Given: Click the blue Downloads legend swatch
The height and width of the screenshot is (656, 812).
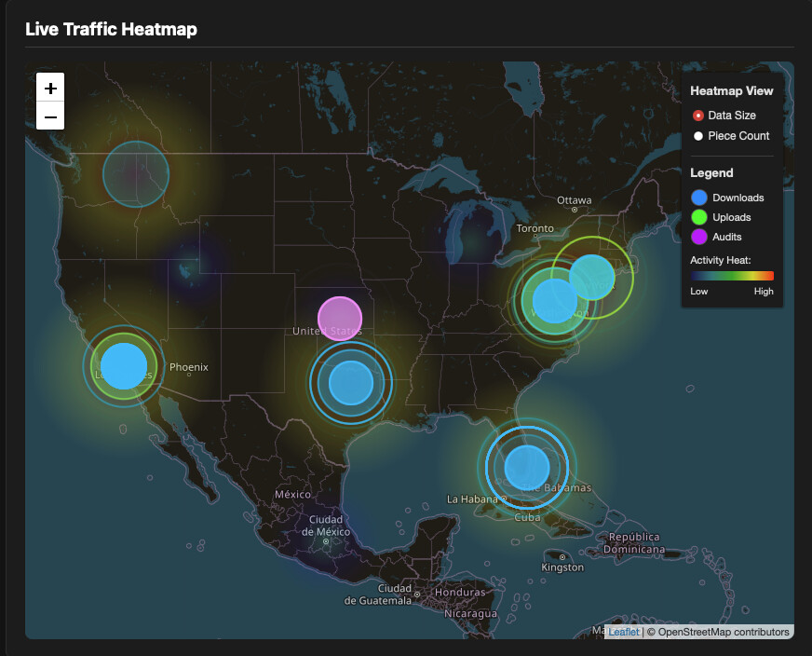Looking at the screenshot, I should tap(698, 198).
